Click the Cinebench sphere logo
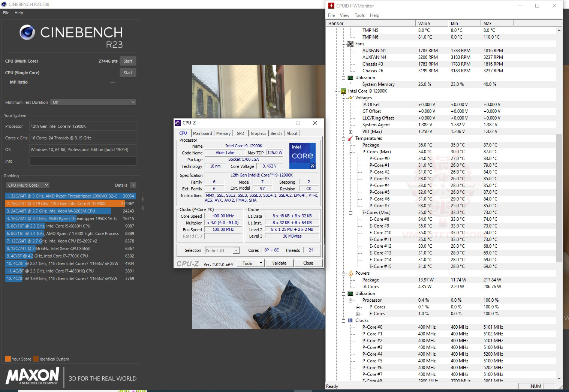The height and width of the screenshot is (392, 569). pos(27,33)
